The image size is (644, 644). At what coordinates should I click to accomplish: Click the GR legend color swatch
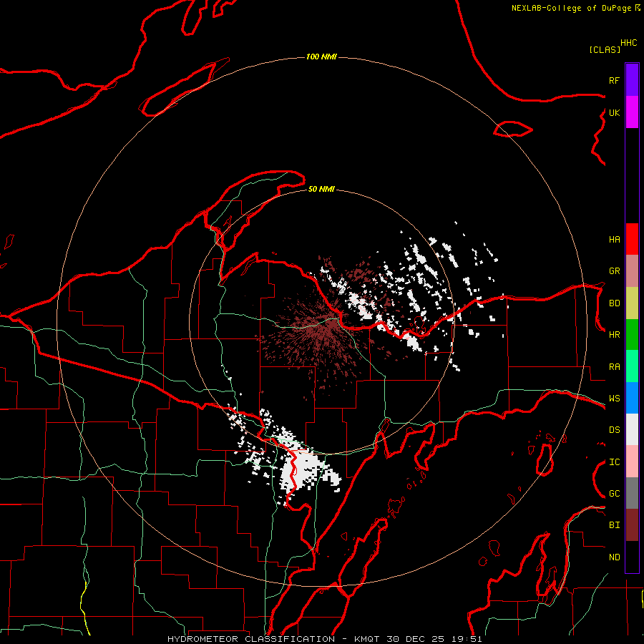632,271
